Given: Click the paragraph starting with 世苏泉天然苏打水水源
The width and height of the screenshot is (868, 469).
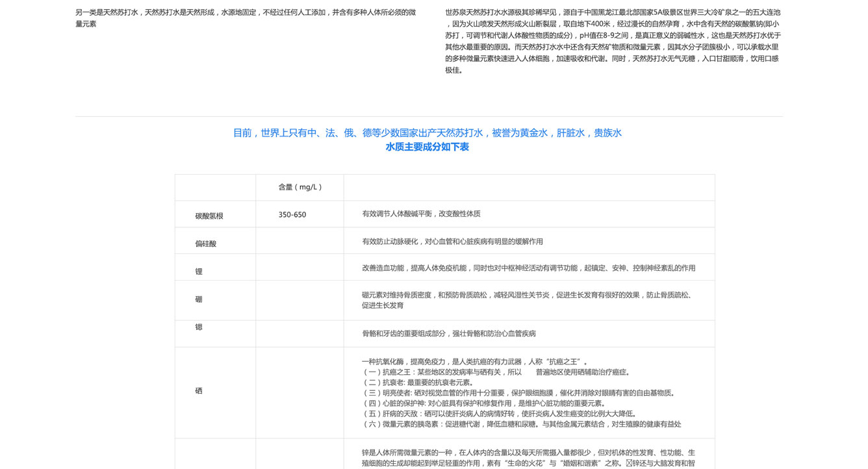Looking at the screenshot, I should pyautogui.click(x=613, y=41).
